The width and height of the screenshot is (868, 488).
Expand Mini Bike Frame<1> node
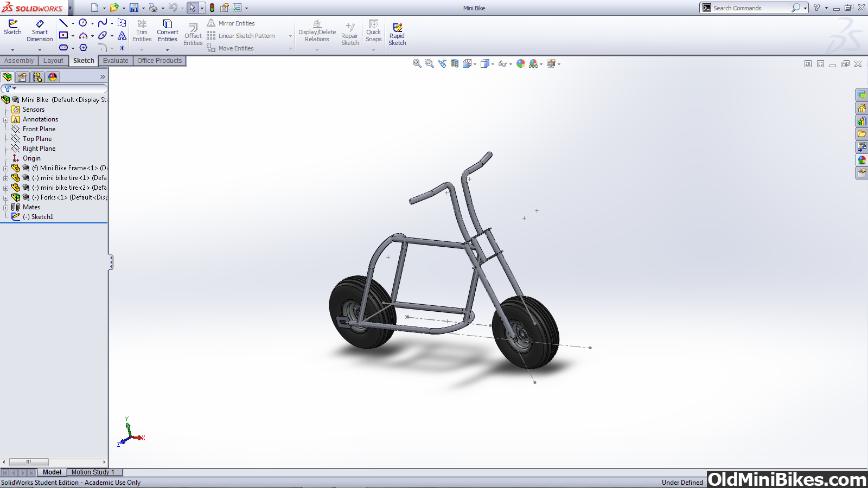[x=6, y=168]
